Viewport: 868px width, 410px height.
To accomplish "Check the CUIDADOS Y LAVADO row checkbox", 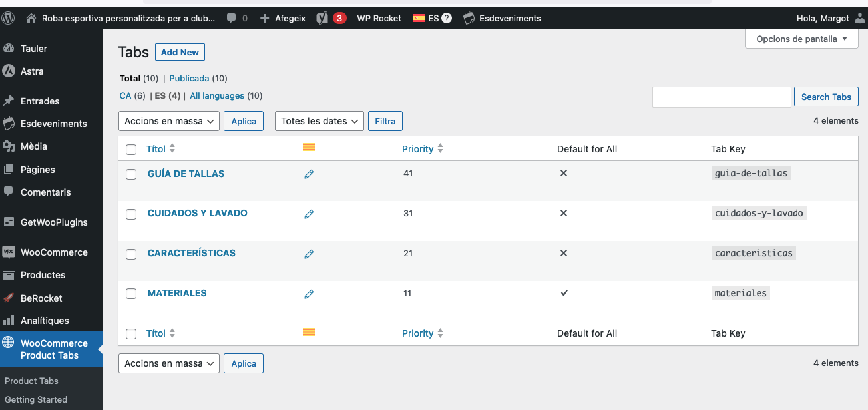I will click(x=131, y=214).
